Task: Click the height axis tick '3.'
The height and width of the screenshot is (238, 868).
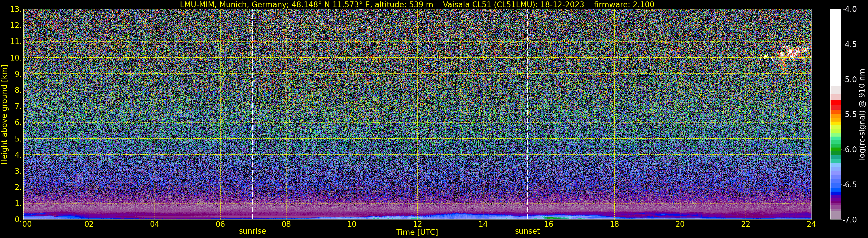Action: [18, 171]
